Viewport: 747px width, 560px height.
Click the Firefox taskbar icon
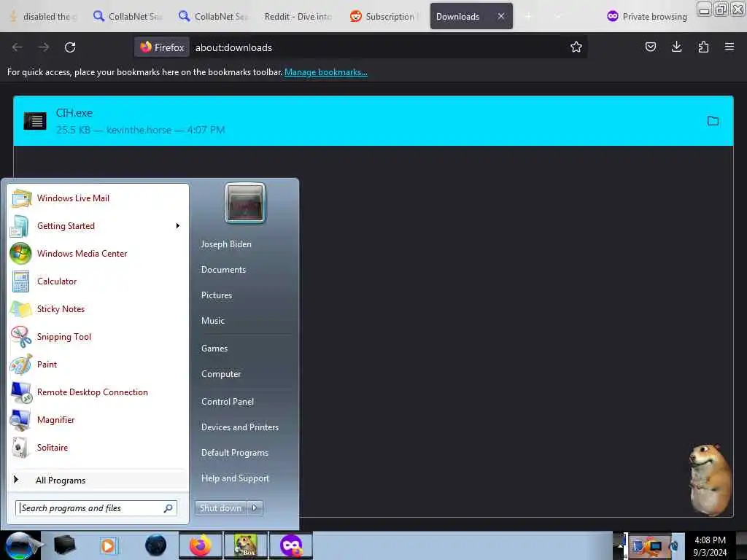click(200, 545)
